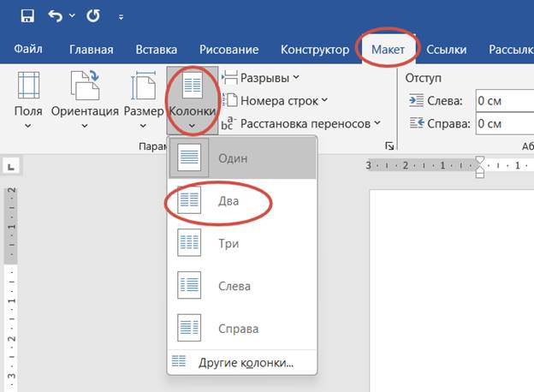Choose the Два two-column option
The image size is (534, 392).
(x=227, y=201)
